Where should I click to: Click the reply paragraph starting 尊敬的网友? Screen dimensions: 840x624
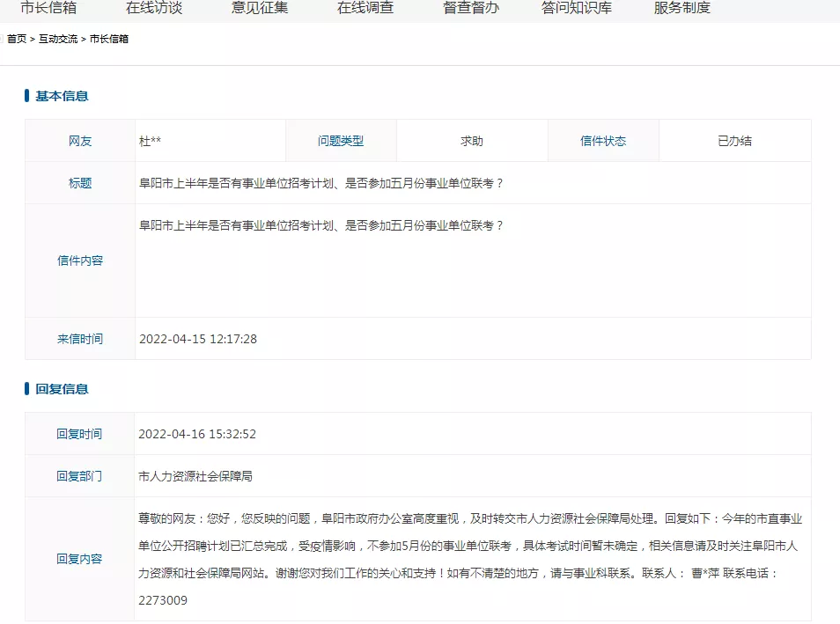tap(470, 559)
